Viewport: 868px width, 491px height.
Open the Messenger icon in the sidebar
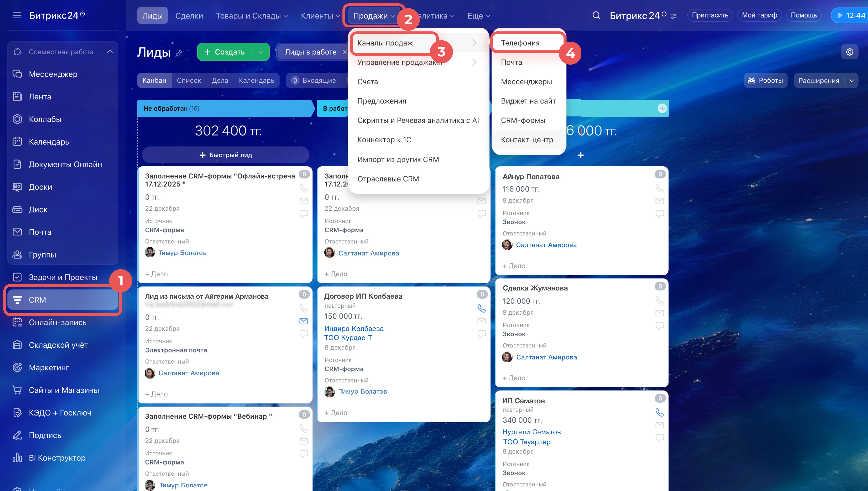[17, 74]
